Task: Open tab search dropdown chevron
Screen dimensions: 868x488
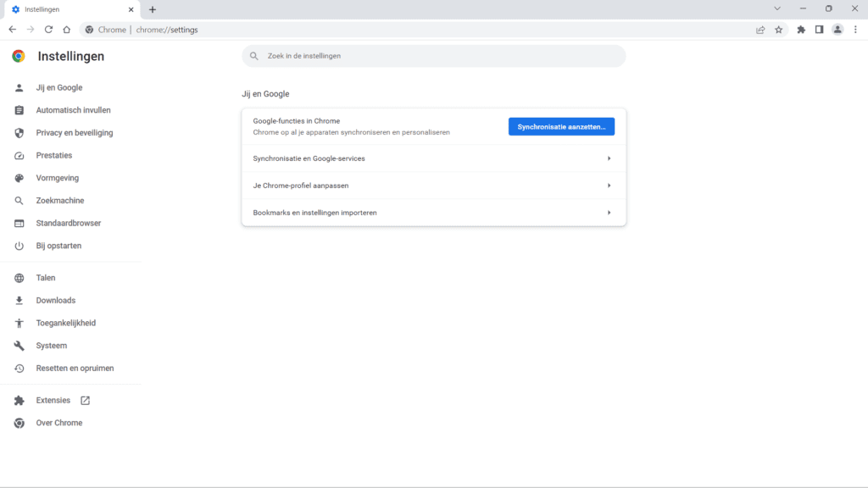Action: tap(777, 8)
